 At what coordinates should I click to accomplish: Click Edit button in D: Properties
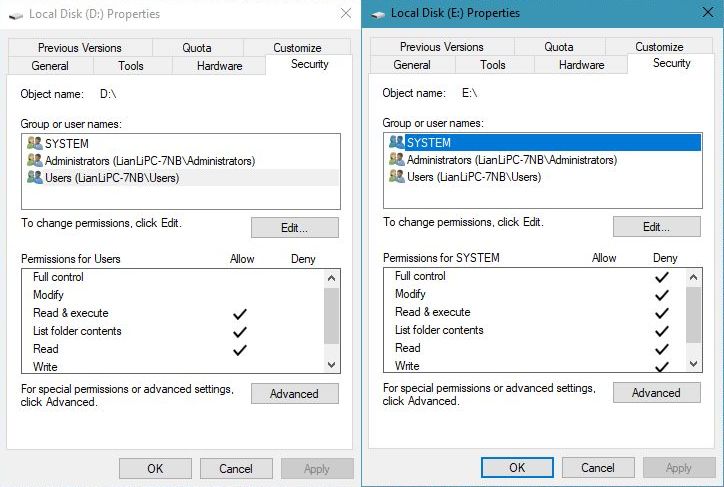[294, 228]
